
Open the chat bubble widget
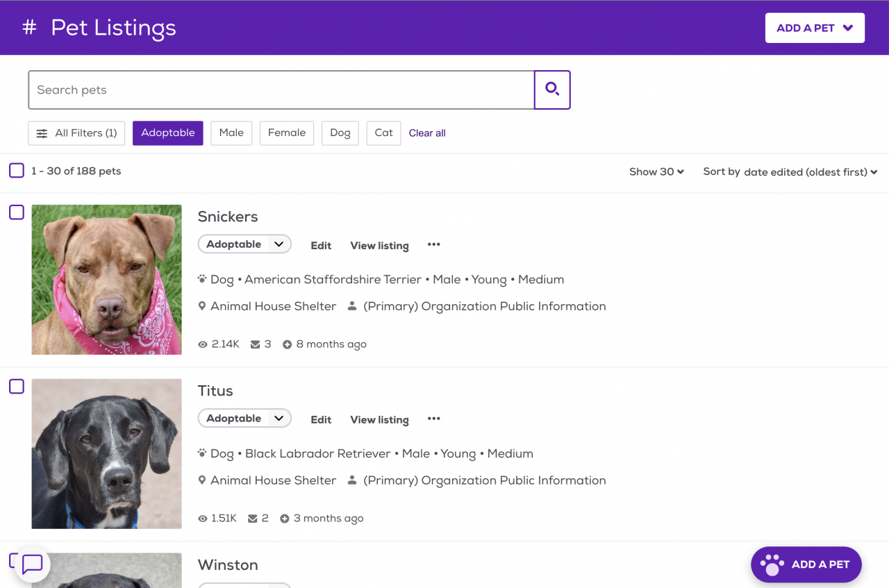33,564
